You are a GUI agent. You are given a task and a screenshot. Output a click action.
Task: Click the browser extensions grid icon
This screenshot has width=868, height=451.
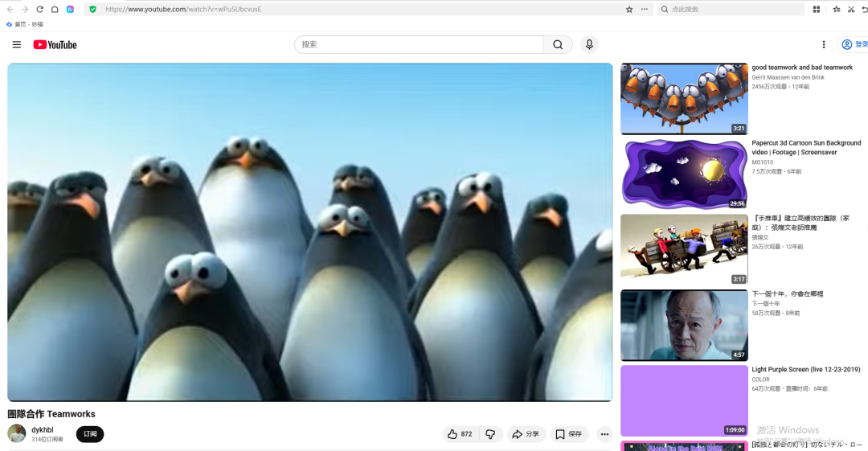(x=817, y=10)
